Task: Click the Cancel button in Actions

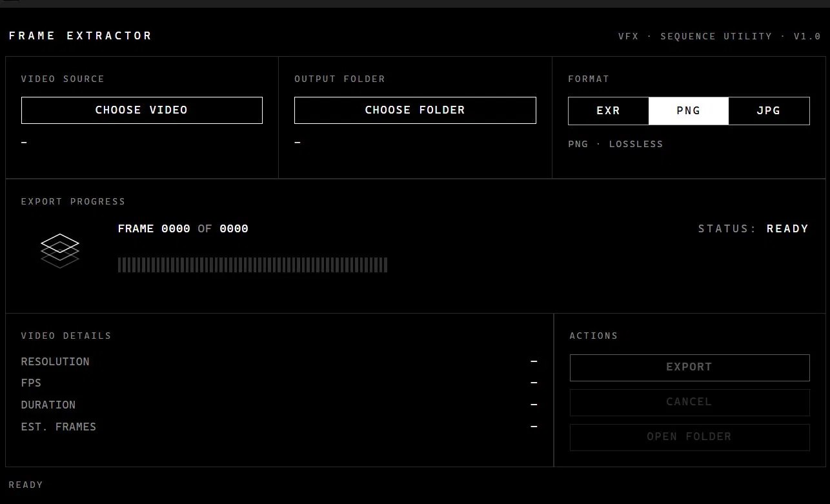Action: [x=689, y=402]
